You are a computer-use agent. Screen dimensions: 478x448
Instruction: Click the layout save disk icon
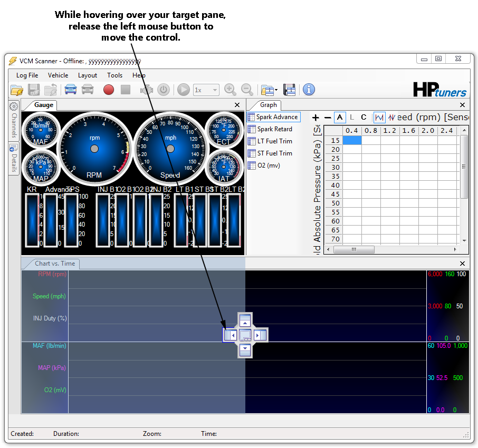(x=289, y=90)
